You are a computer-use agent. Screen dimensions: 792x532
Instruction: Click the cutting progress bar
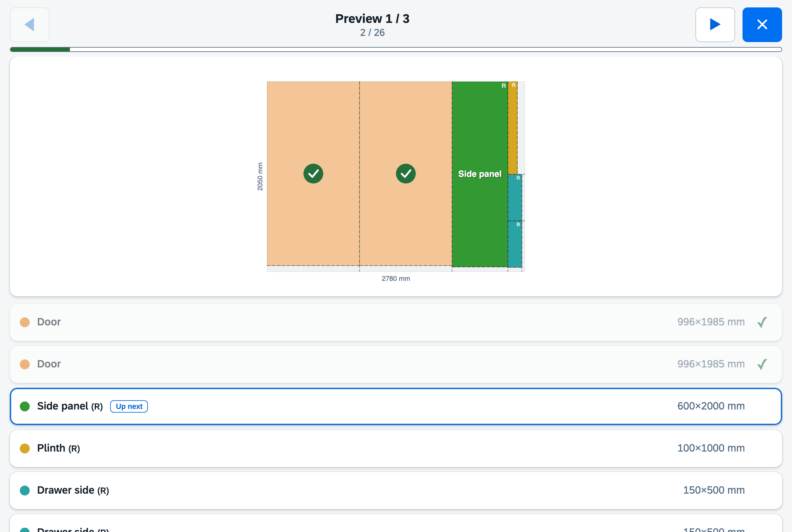point(396,49)
